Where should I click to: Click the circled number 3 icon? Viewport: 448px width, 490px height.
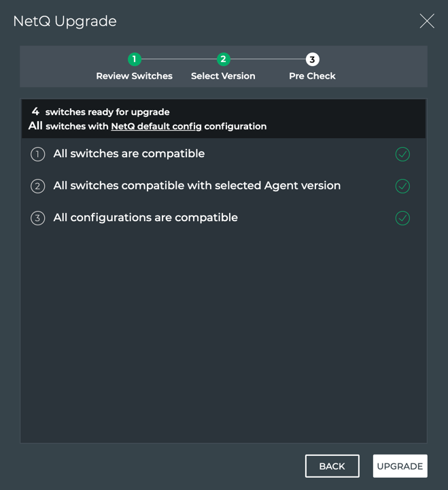coord(38,218)
